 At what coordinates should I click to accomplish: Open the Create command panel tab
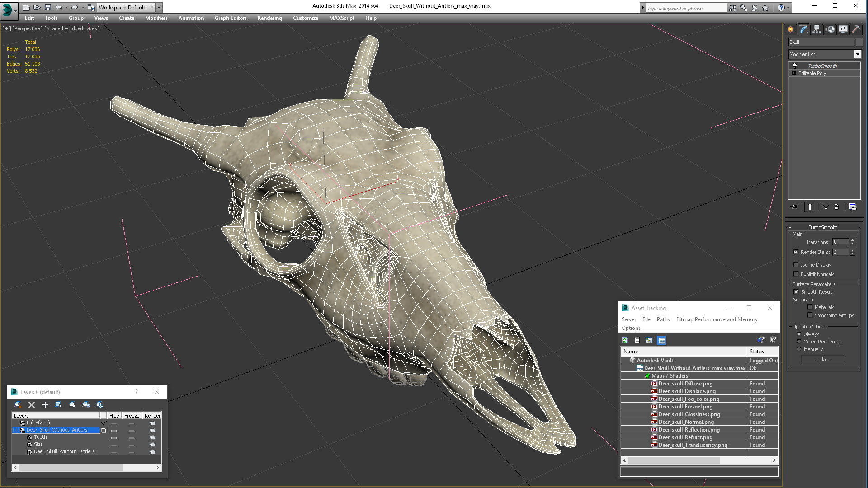tap(790, 29)
